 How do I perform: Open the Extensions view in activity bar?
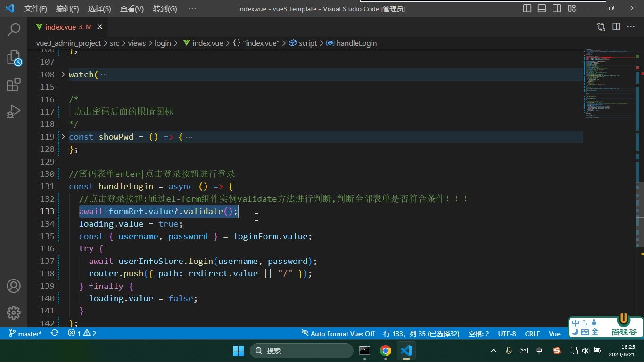(14, 85)
